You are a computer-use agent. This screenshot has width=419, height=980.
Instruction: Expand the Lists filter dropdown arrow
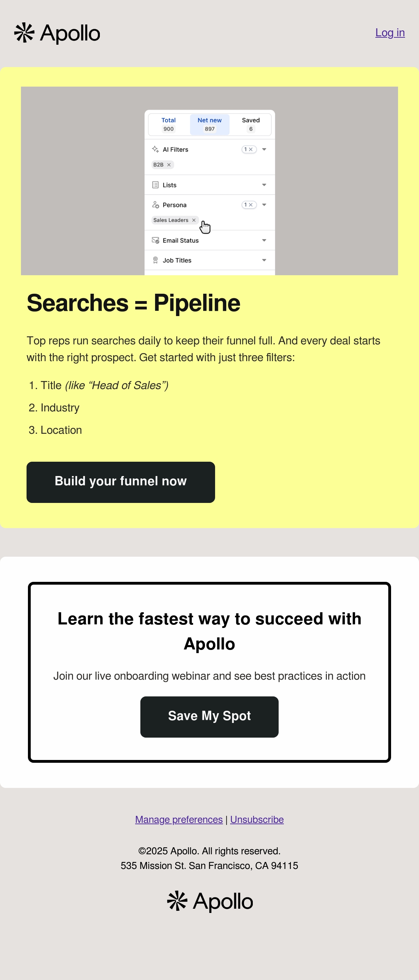tap(264, 185)
